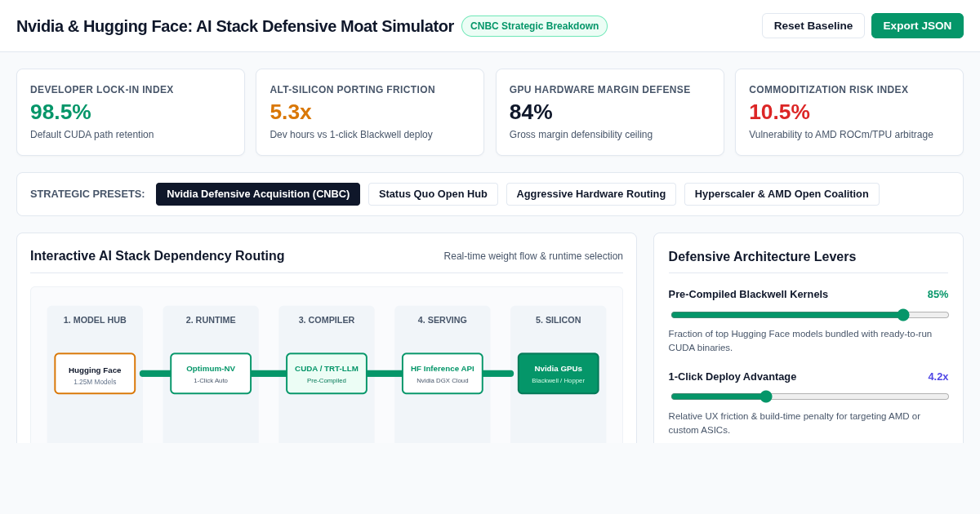This screenshot has height=514, width=980.
Task: Click the 10.5% commoditization risk value
Action: click(779, 112)
